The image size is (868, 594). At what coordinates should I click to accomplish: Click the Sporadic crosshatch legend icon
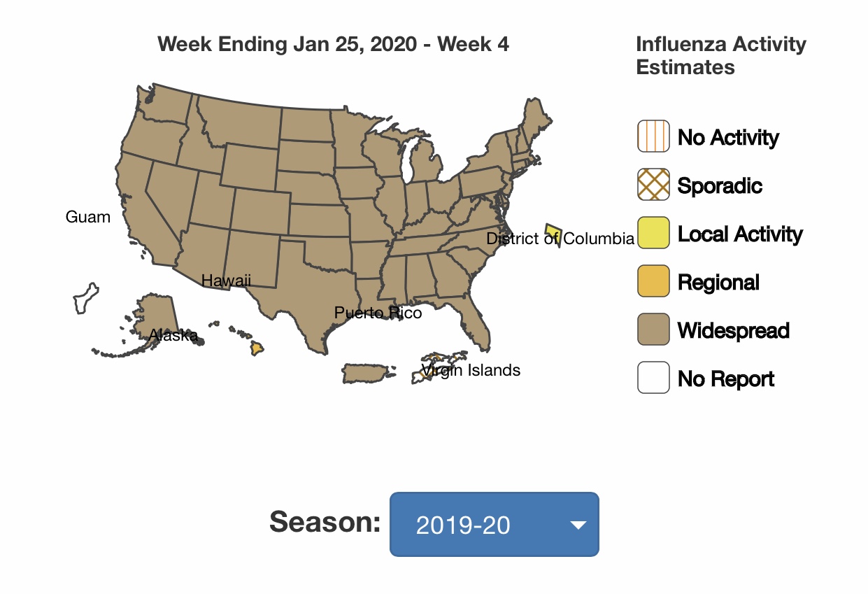pos(653,185)
